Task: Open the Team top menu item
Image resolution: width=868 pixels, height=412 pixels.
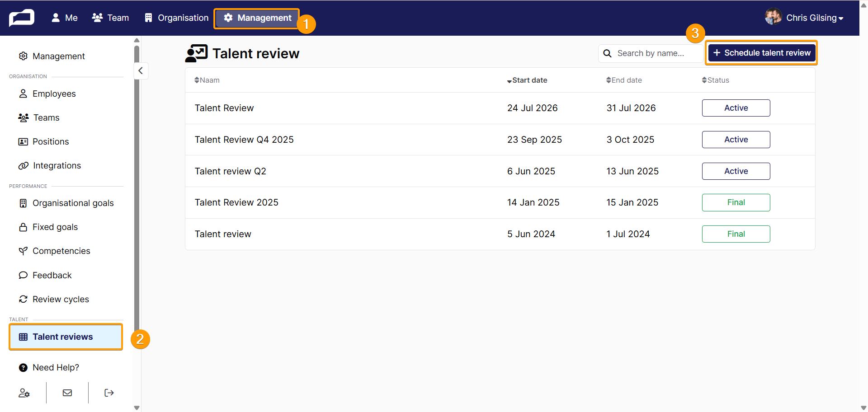Action: tap(110, 18)
